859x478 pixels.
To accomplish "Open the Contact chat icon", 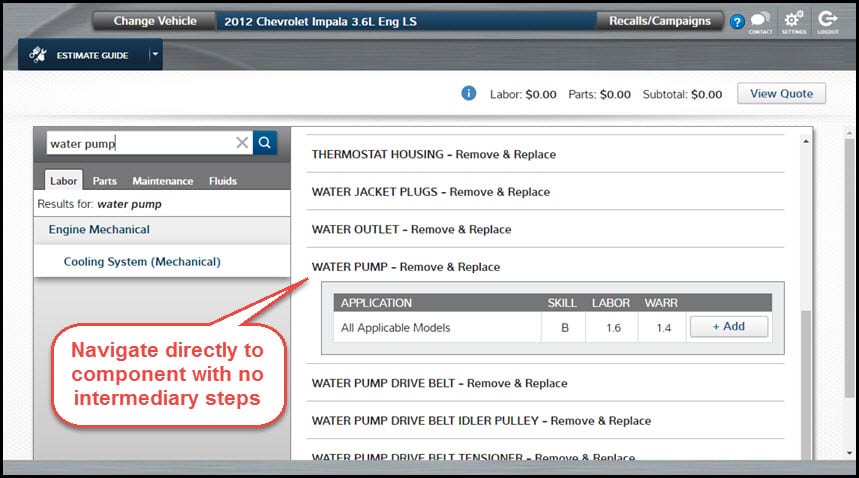I will point(760,20).
